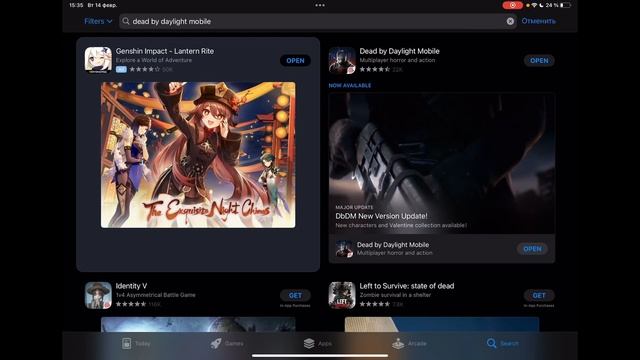Tap the small Dead by Daylight icon in the update card
This screenshot has height=360, width=640.
point(344,249)
